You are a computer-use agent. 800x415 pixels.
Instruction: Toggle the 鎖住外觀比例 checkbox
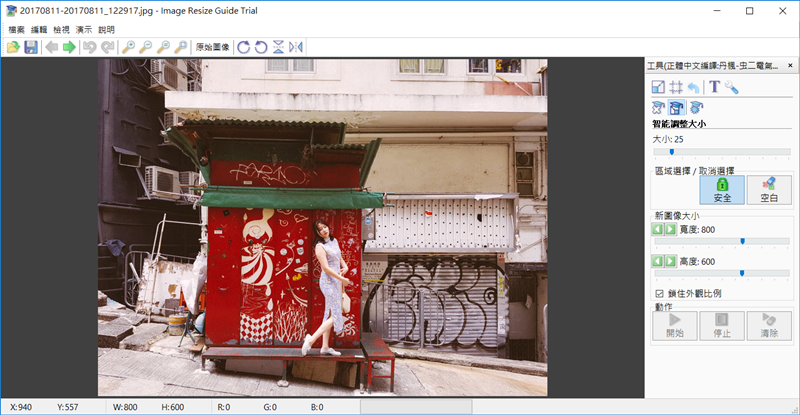coord(657,293)
